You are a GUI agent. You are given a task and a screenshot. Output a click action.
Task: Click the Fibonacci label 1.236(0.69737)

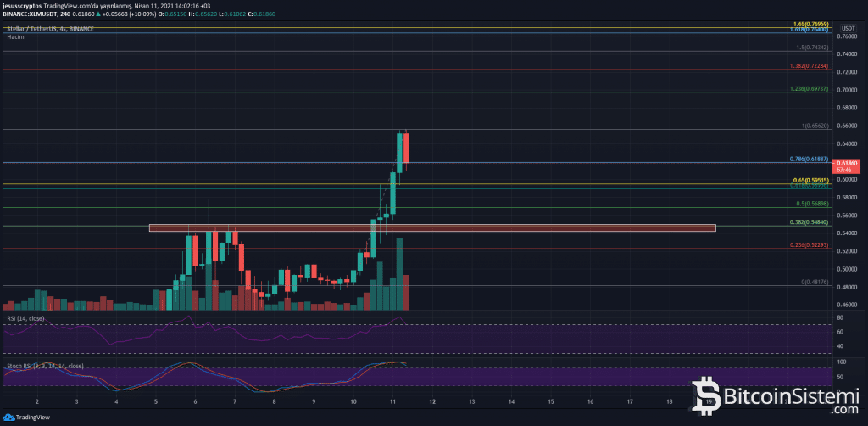tap(809, 88)
